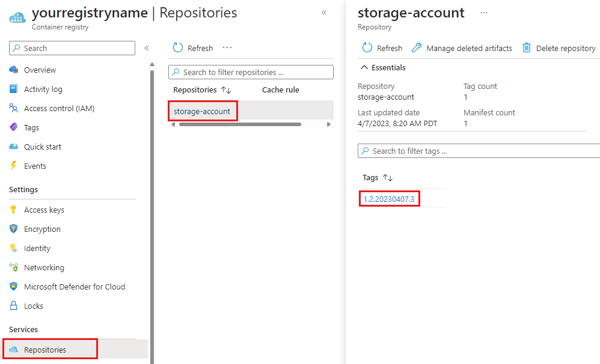Collapse the Repositories blade
Image resolution: width=600 pixels, height=364 pixels.
tap(324, 13)
